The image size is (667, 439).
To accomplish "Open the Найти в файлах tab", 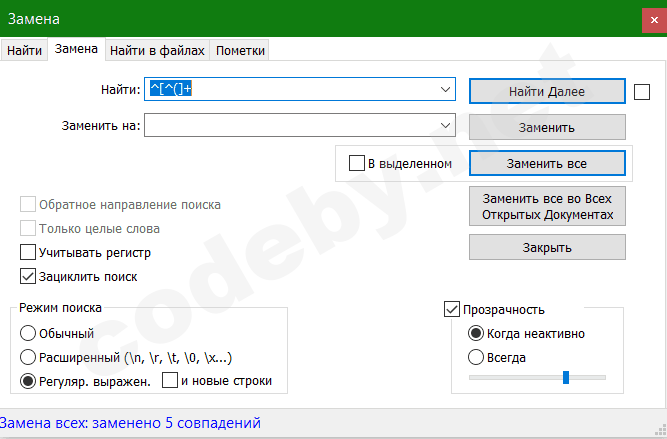I will [x=157, y=51].
